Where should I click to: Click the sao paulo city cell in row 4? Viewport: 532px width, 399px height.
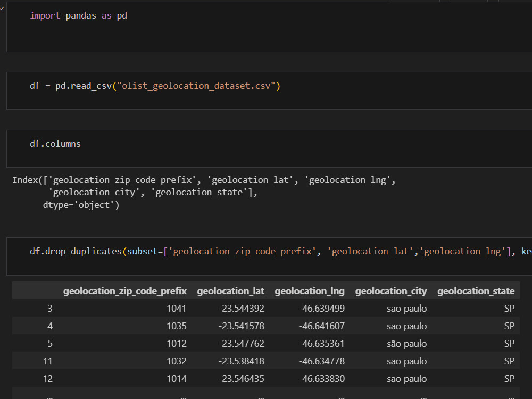(407, 326)
